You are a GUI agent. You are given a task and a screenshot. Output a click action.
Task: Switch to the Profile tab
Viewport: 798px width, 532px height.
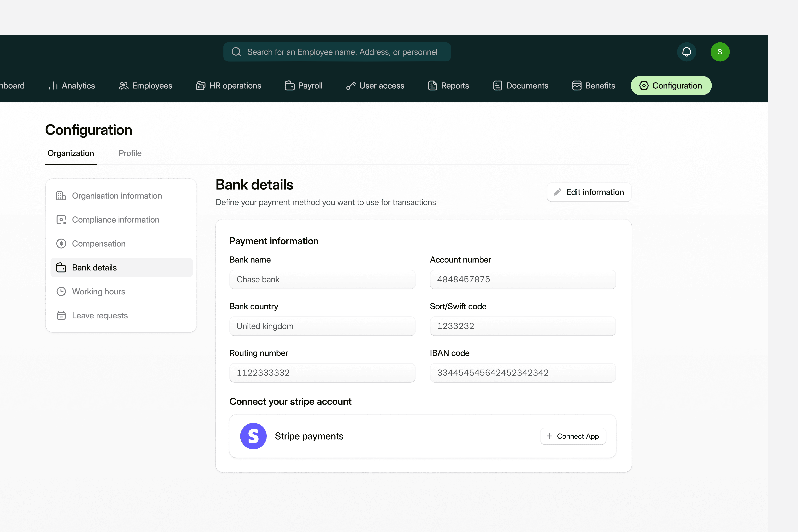point(130,153)
